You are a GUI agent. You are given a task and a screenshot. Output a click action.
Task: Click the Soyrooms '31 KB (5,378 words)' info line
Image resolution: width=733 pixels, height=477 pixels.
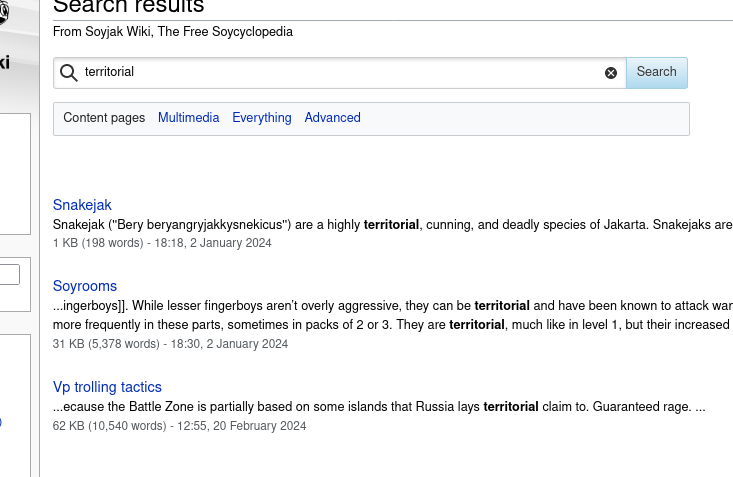point(170,344)
